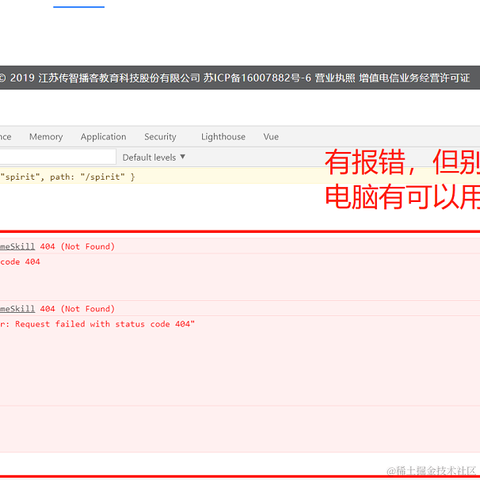
Task: Open the first meSkill 404 link
Action: point(17,247)
